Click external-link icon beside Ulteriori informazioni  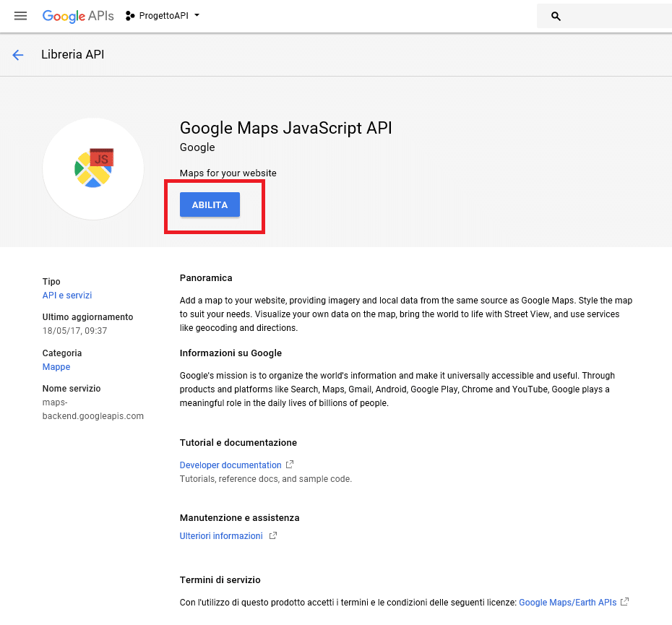coord(273,535)
